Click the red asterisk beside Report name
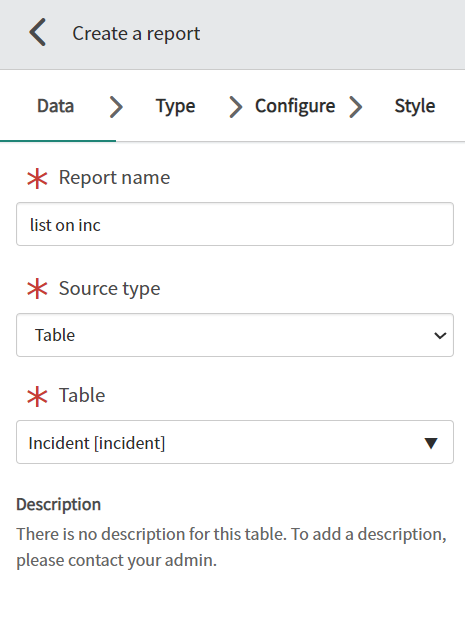465x643 pixels. 37,178
